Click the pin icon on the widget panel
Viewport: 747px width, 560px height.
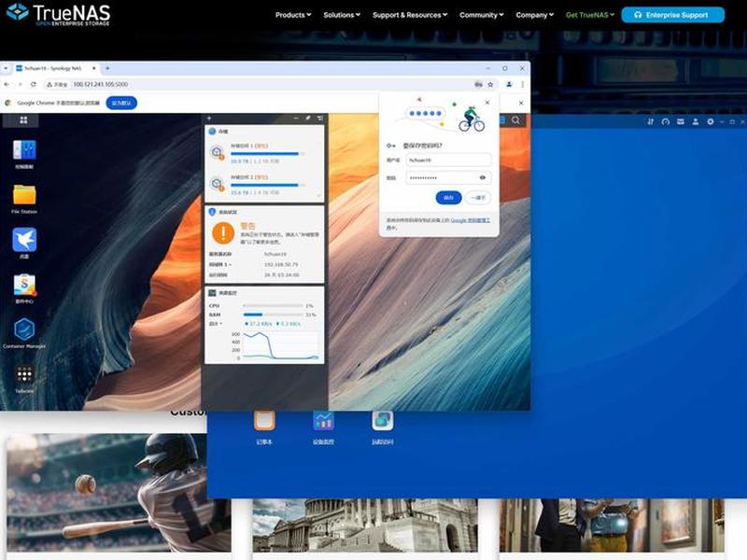(x=308, y=119)
